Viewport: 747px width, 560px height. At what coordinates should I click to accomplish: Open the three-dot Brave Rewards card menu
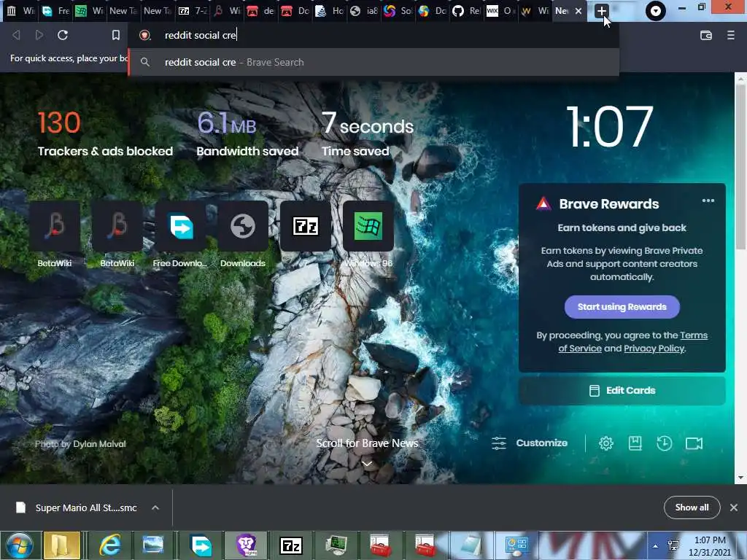pos(708,201)
